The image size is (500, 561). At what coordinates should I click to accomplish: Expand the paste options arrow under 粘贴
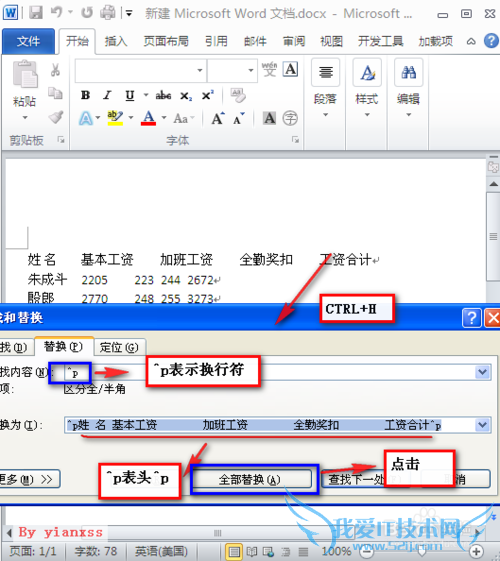pos(25,117)
